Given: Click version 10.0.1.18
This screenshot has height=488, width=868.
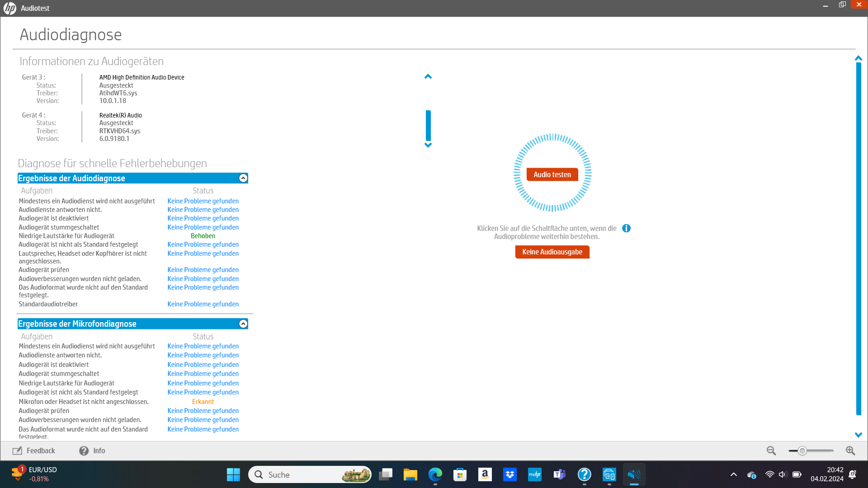Looking at the screenshot, I should pos(113,101).
